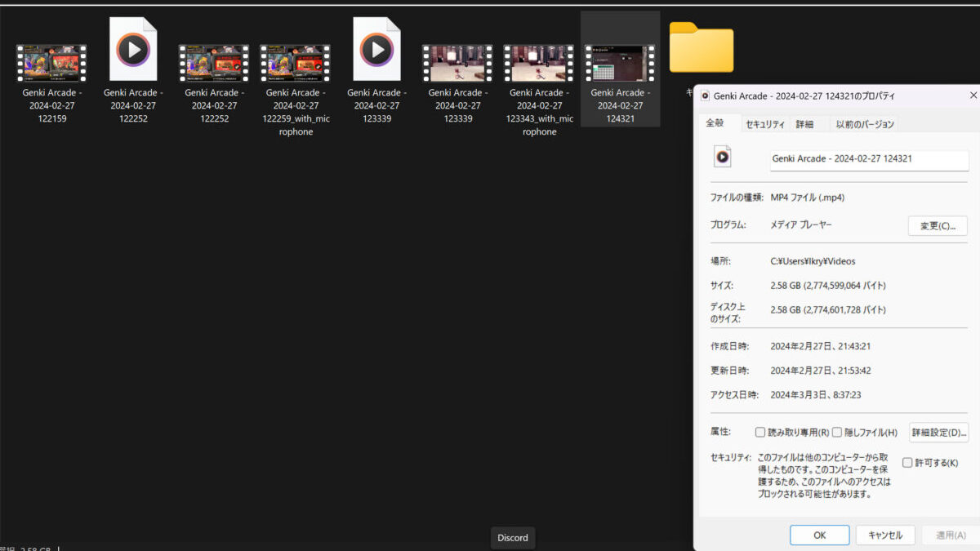Tick the 許可する(K) checkbox

coord(907,463)
